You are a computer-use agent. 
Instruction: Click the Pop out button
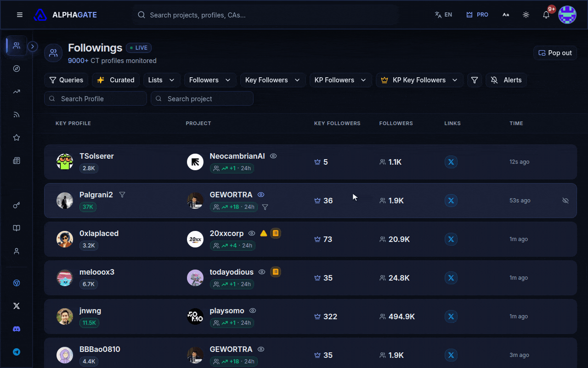coord(555,53)
